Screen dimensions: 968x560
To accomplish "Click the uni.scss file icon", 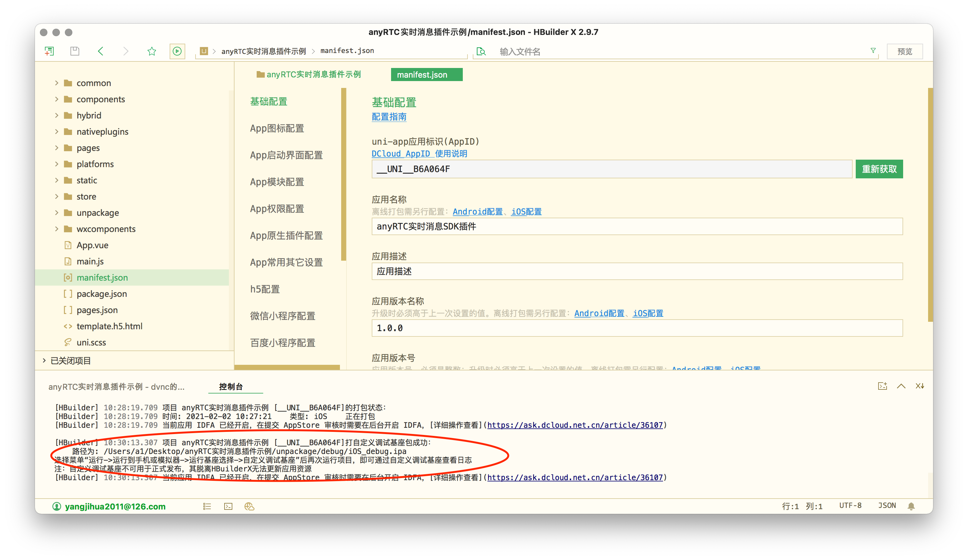I will [x=68, y=342].
